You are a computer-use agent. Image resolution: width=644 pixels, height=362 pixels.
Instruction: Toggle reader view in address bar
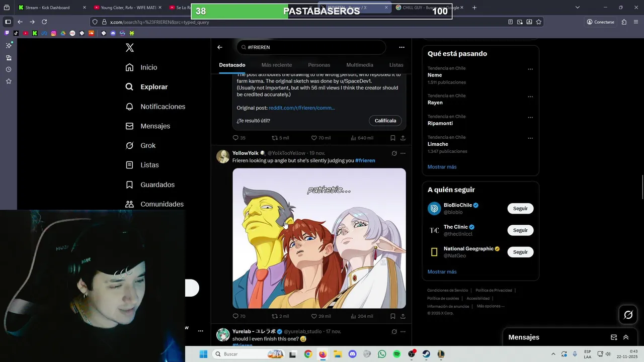[510, 22]
